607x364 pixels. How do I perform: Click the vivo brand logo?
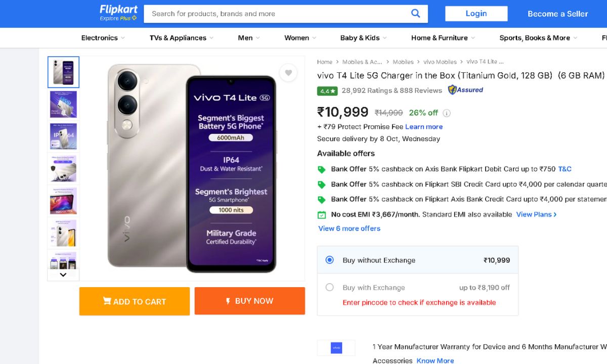[x=336, y=348]
